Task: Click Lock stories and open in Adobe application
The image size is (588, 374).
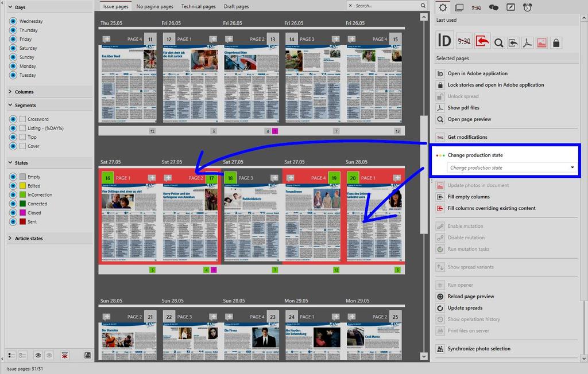Action: 496,85
